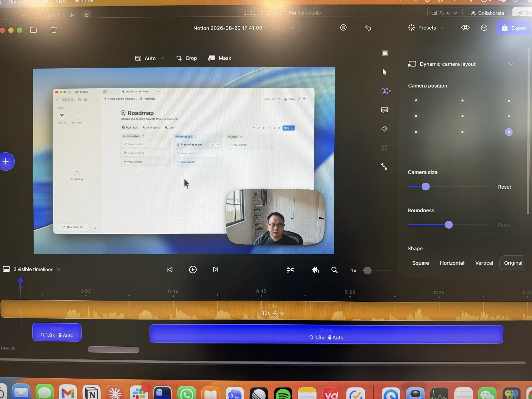Screen dimensions: 532x399
Task: Open Auto aspect dropdown above preview
Action: 149,58
